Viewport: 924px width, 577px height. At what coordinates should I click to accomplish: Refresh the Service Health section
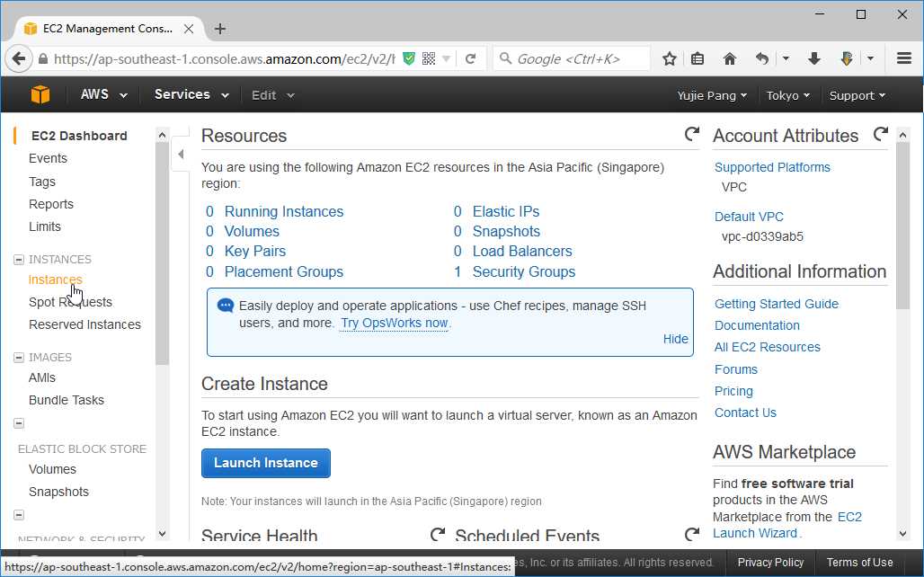coord(438,534)
